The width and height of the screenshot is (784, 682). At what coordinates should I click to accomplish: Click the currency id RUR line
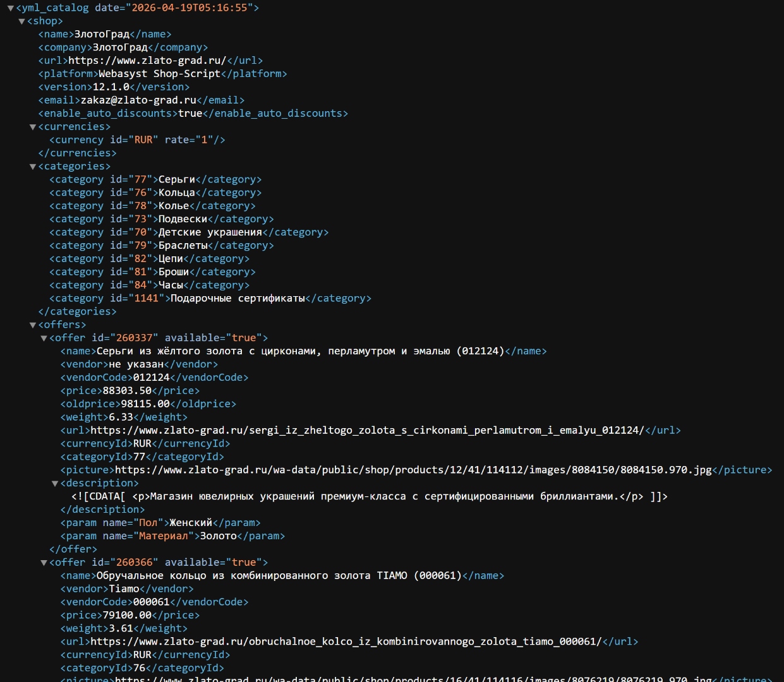[137, 140]
